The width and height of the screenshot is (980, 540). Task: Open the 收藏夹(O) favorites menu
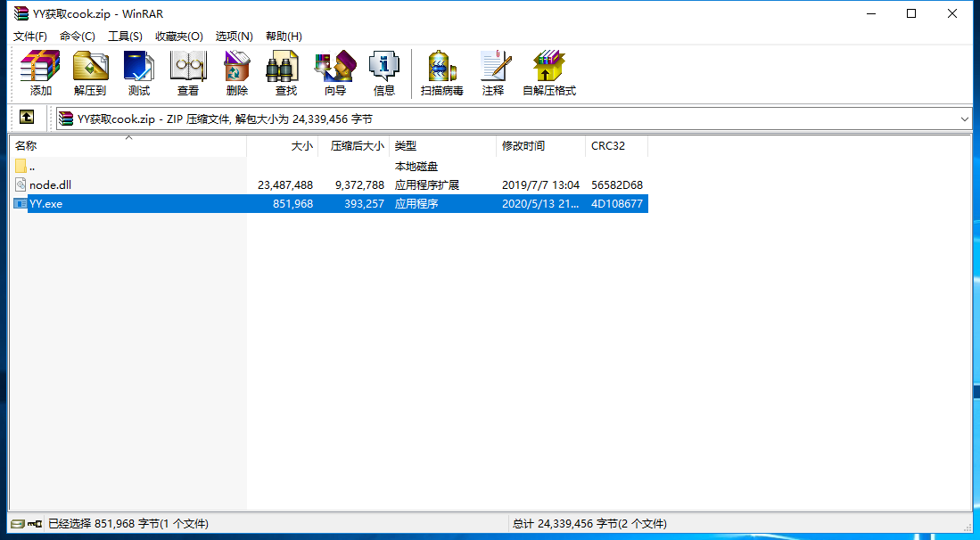[179, 36]
